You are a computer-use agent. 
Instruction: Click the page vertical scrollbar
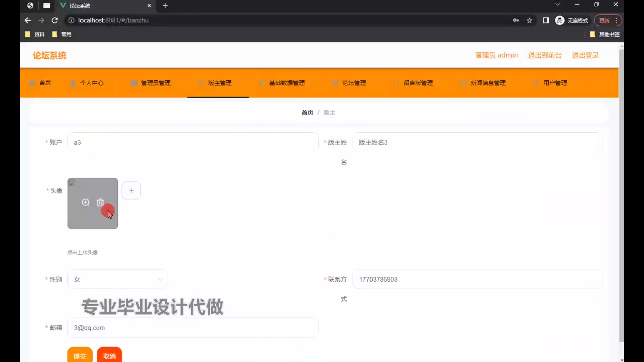point(621,194)
